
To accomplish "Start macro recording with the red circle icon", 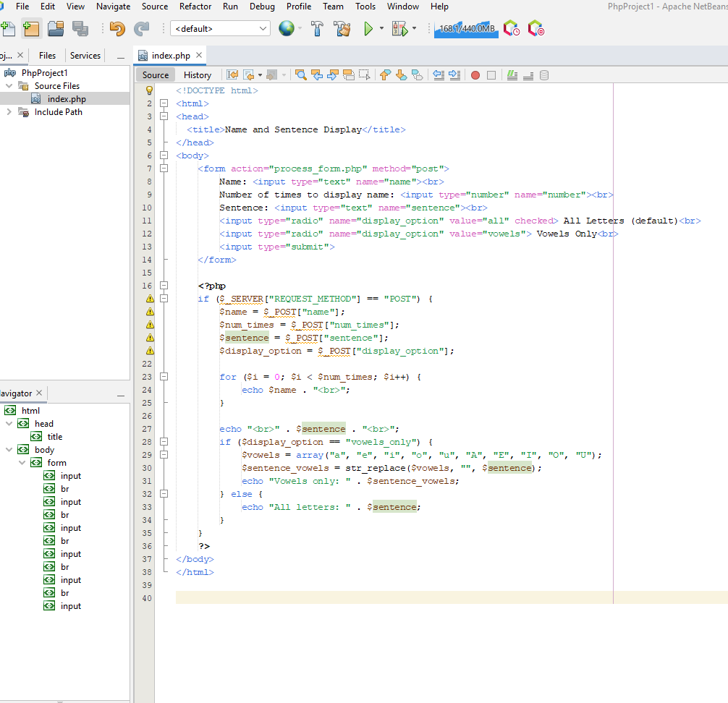I will click(x=476, y=74).
